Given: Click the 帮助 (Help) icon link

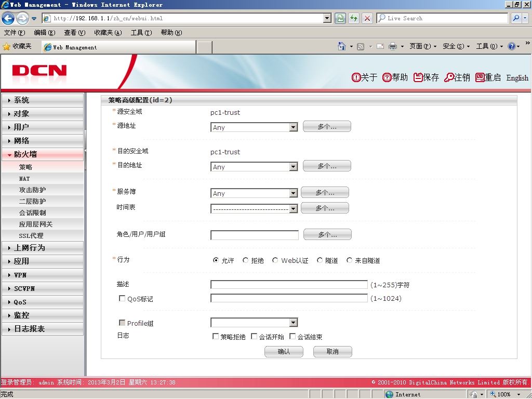Looking at the screenshot, I should [x=395, y=77].
